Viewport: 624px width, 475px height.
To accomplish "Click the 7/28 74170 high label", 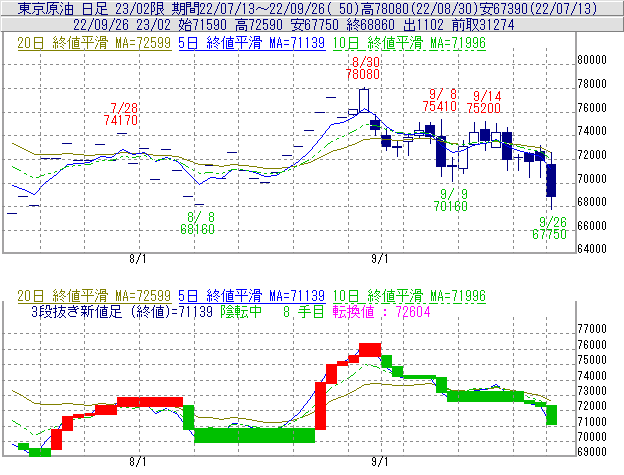I will pyautogui.click(x=121, y=114).
